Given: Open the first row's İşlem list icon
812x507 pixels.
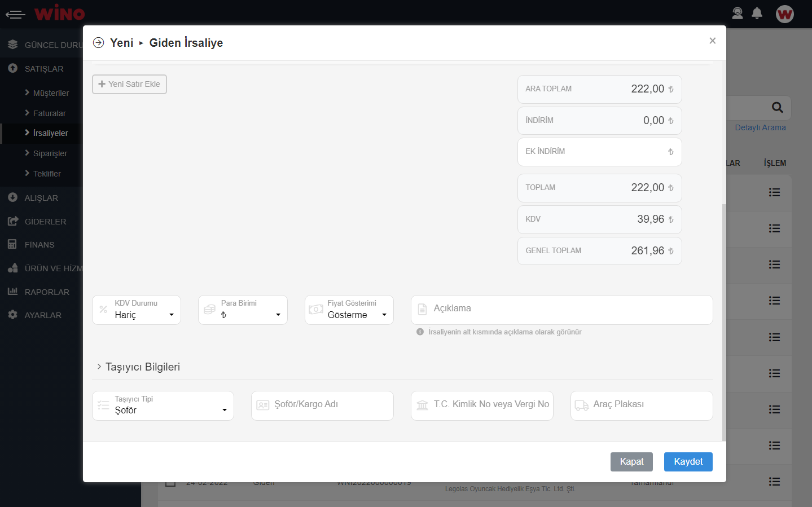Looking at the screenshot, I should click(x=774, y=193).
